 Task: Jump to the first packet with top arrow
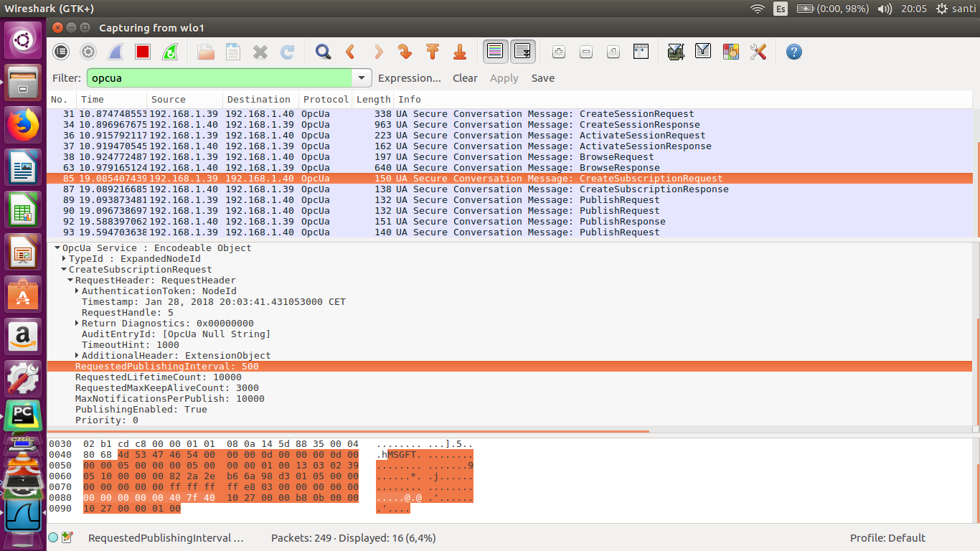click(x=431, y=51)
